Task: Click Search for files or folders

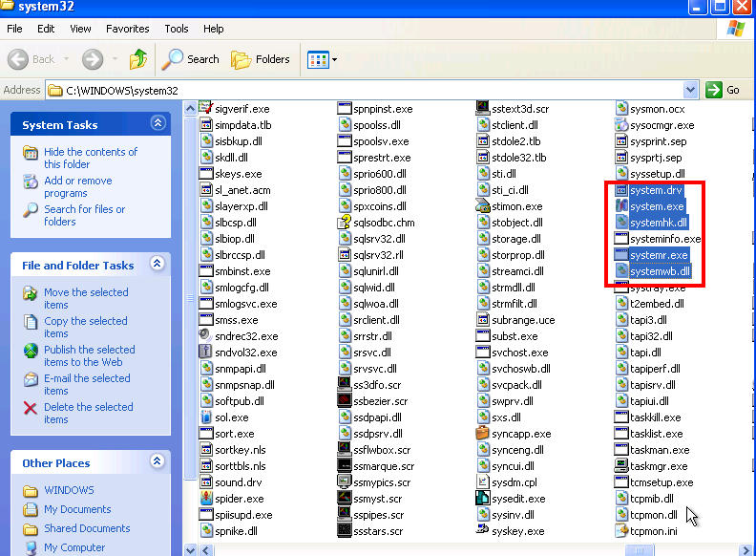Action: click(x=84, y=215)
